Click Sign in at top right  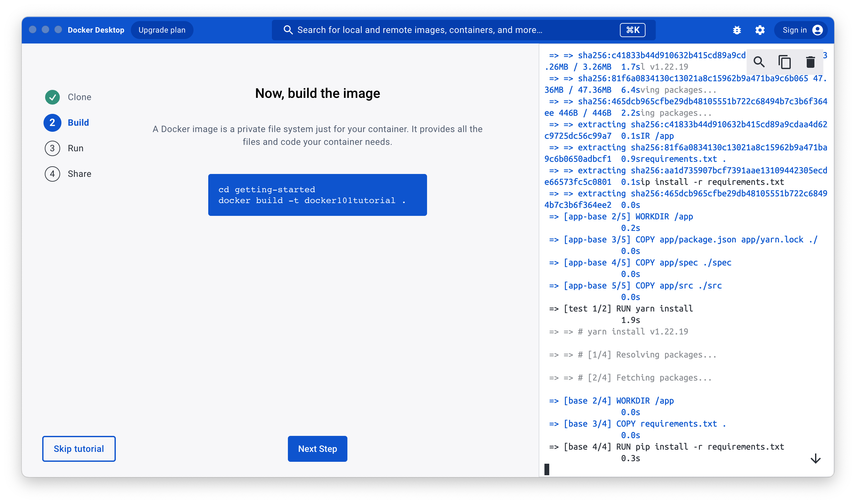(794, 30)
